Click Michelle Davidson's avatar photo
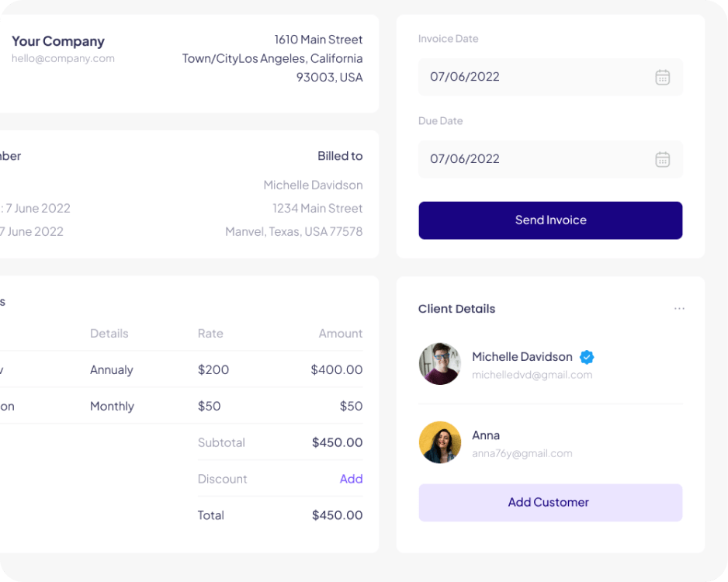Viewport: 728px width, 582px height. point(440,364)
